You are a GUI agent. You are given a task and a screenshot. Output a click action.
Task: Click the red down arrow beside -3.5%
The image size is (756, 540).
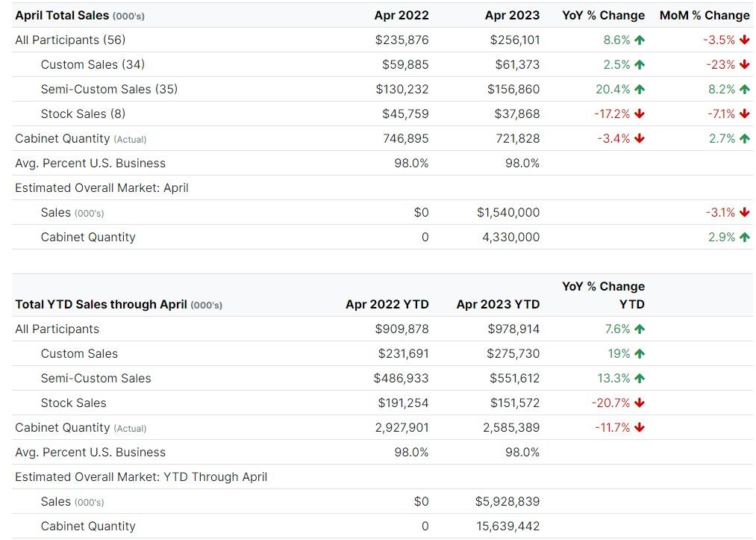(x=745, y=40)
